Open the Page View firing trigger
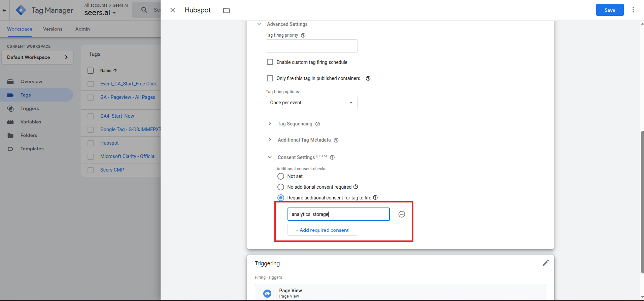 tap(400, 293)
